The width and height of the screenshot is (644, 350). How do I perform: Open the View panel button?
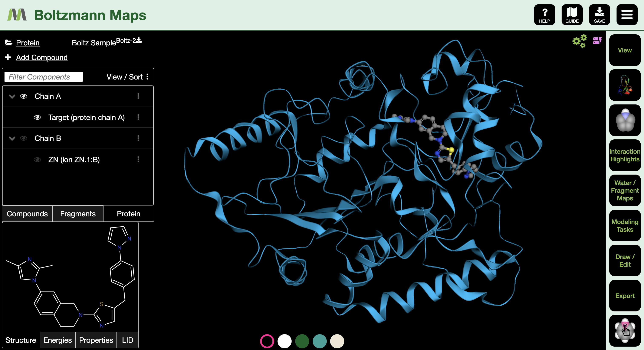[625, 50]
